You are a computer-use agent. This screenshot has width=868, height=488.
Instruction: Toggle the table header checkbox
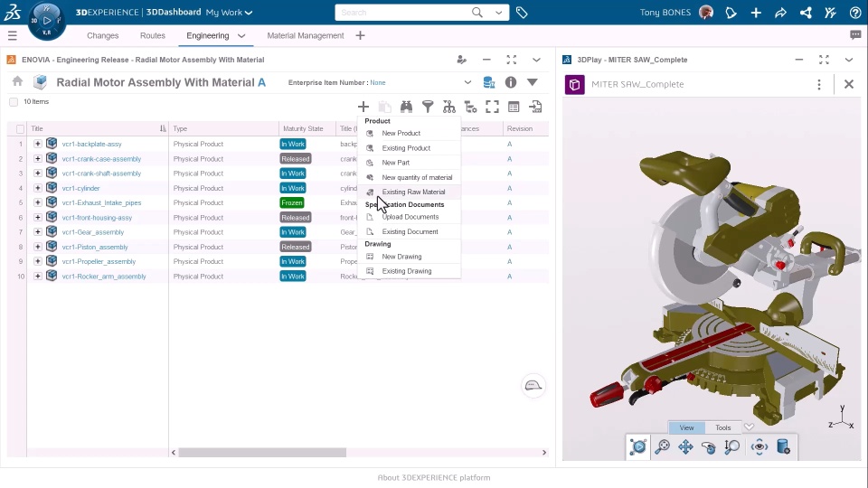[x=21, y=129]
